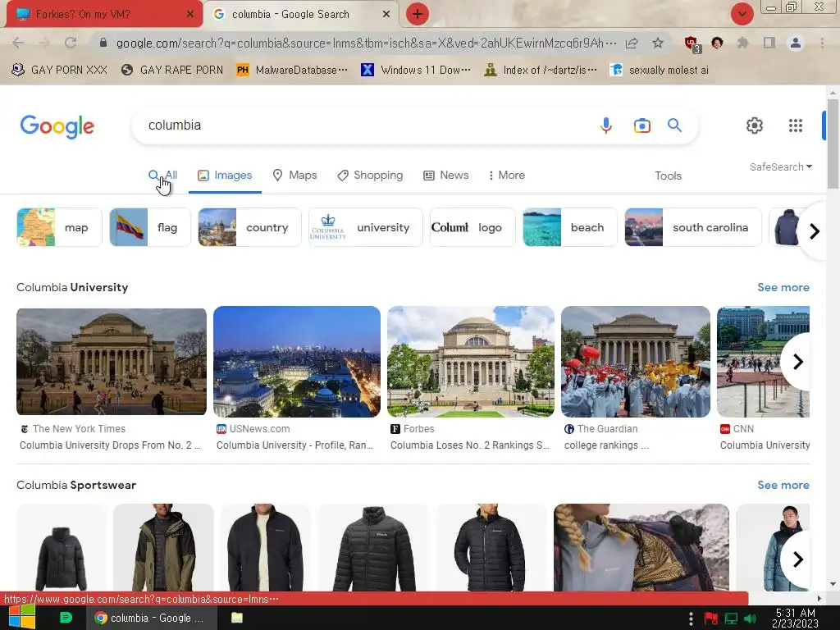Switch to the Shopping tab
Image resolution: width=840 pixels, height=630 pixels.
click(370, 176)
